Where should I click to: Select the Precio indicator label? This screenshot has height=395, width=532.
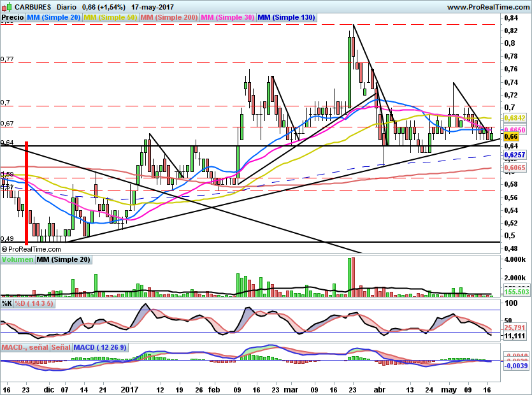13,17
